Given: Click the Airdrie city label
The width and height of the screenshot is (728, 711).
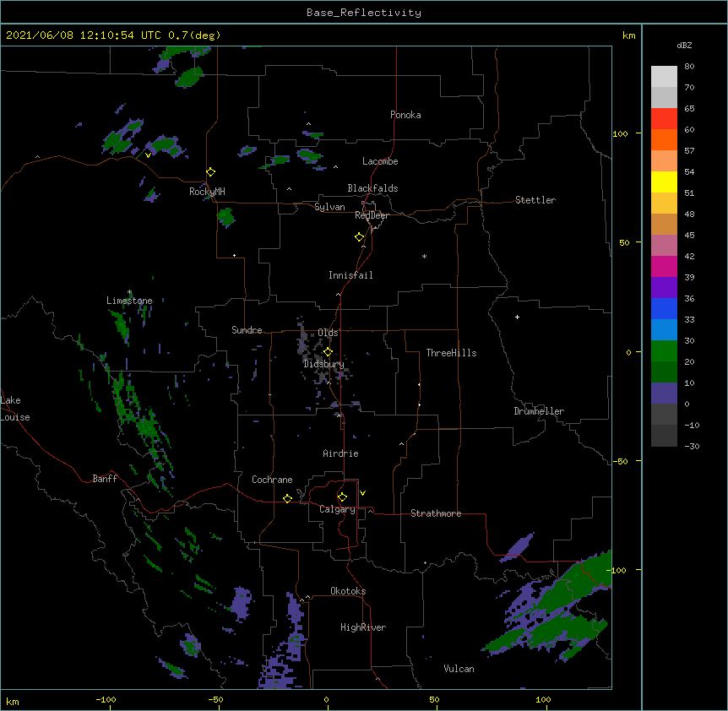Looking at the screenshot, I should [x=340, y=453].
